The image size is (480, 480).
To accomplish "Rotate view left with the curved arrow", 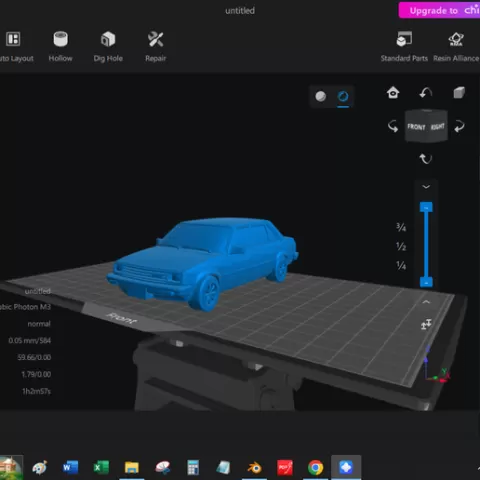I will 393,127.
